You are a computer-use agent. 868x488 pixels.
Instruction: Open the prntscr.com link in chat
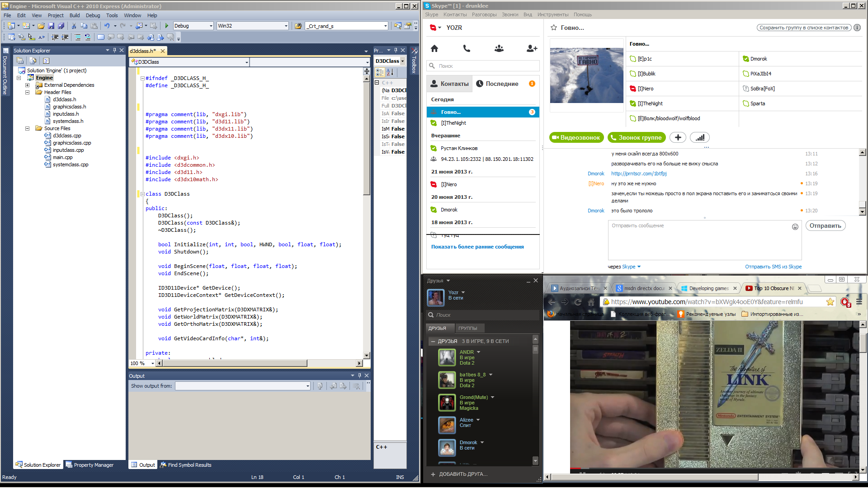pos(639,174)
